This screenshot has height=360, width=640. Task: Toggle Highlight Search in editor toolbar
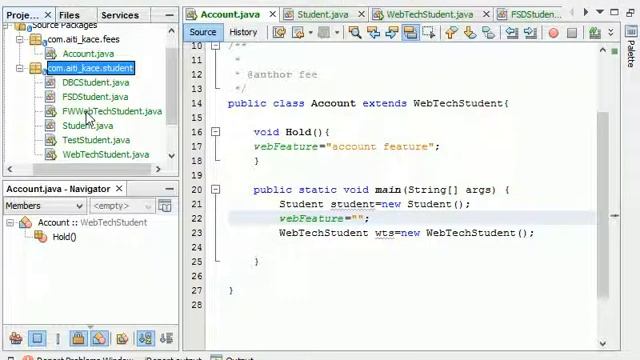click(x=410, y=32)
